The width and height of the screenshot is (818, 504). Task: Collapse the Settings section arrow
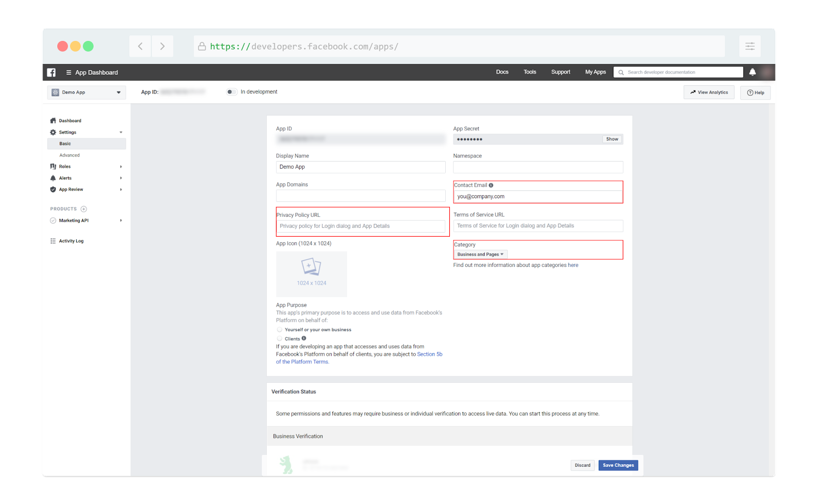point(121,132)
